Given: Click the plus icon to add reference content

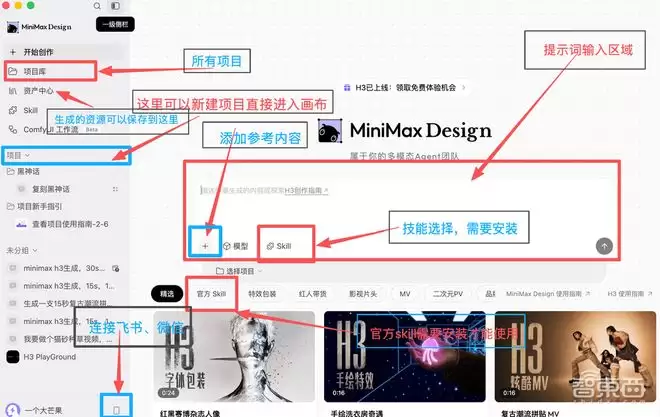Looking at the screenshot, I should (x=205, y=246).
